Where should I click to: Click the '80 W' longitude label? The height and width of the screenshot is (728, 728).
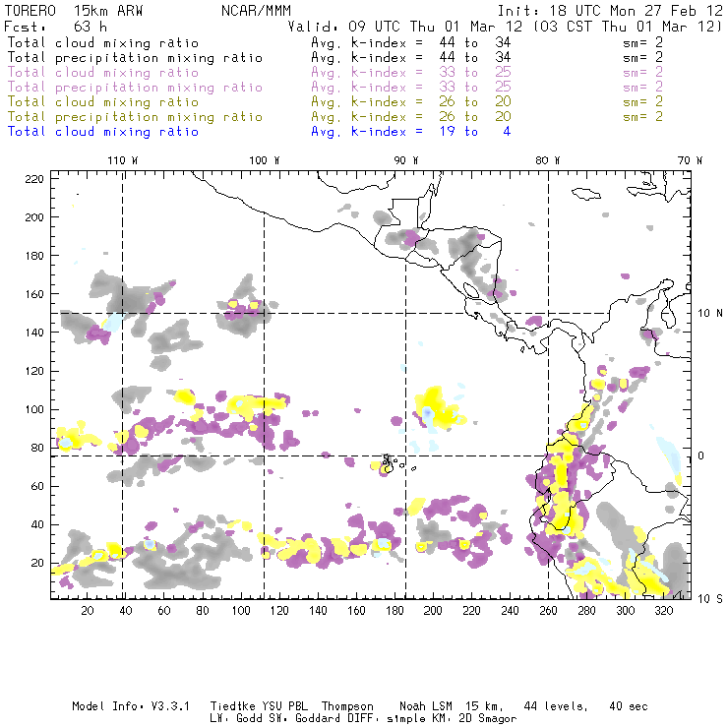coord(547,160)
